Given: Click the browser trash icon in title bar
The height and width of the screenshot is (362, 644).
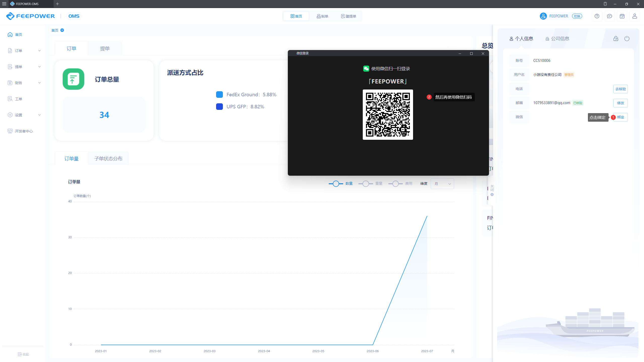Looking at the screenshot, I should click(x=605, y=4).
